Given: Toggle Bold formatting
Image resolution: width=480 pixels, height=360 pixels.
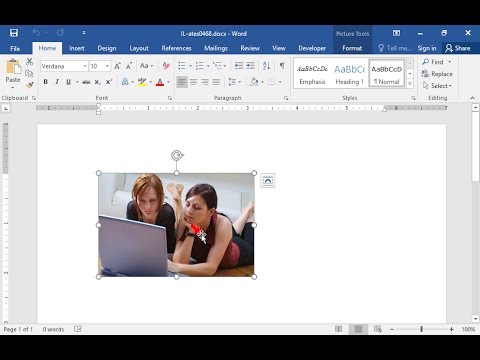Looking at the screenshot, I should coord(46,82).
